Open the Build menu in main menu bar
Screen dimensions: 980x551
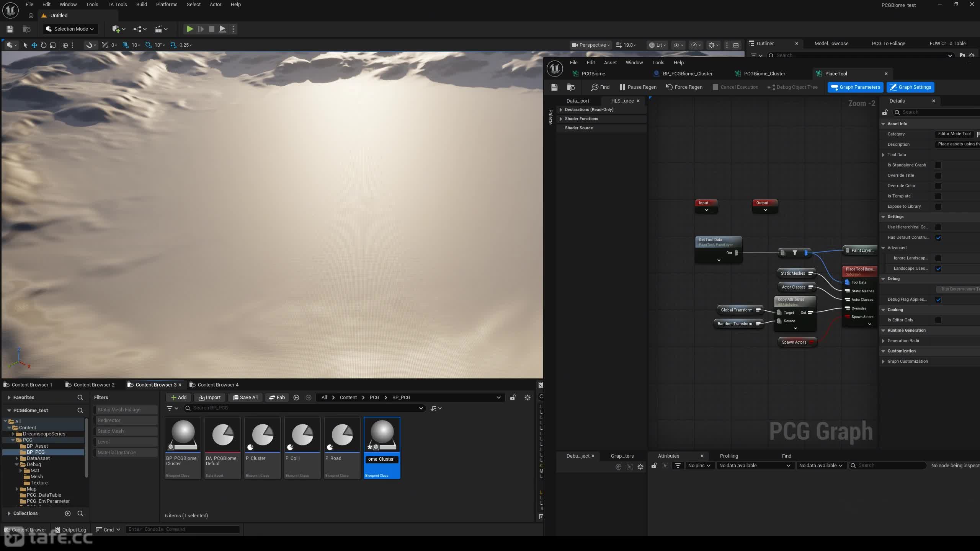pyautogui.click(x=141, y=5)
